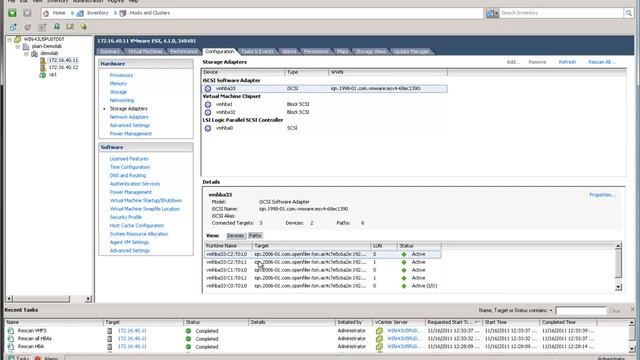The width and height of the screenshot is (640, 360).
Task: Click the completed check icon for Rescan VMFS
Action: (188, 331)
